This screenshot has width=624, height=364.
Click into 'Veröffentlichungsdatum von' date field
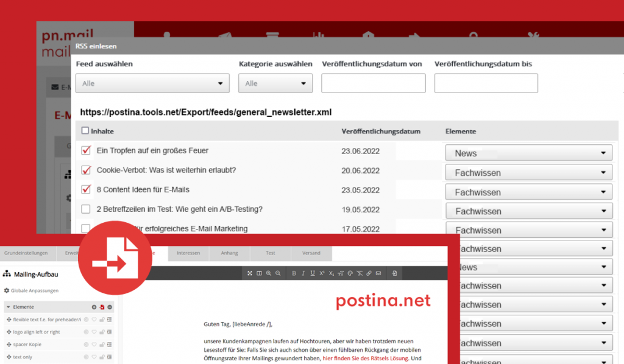[x=374, y=83]
